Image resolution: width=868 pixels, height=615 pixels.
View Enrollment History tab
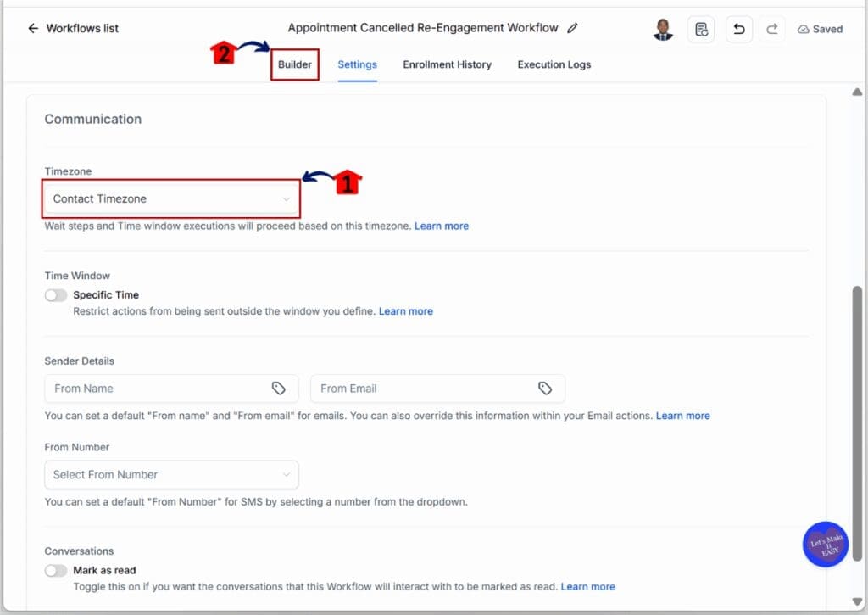point(448,64)
